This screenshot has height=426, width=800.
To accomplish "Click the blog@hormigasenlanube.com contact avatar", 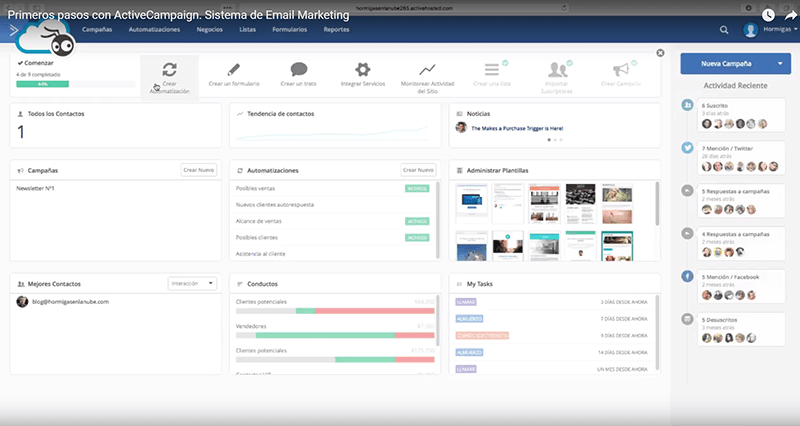I will point(22,302).
